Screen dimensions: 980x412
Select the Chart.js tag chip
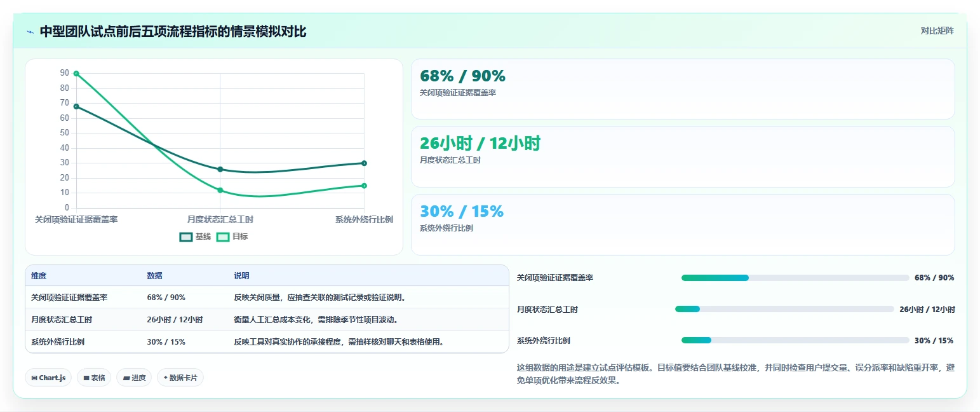tap(48, 378)
